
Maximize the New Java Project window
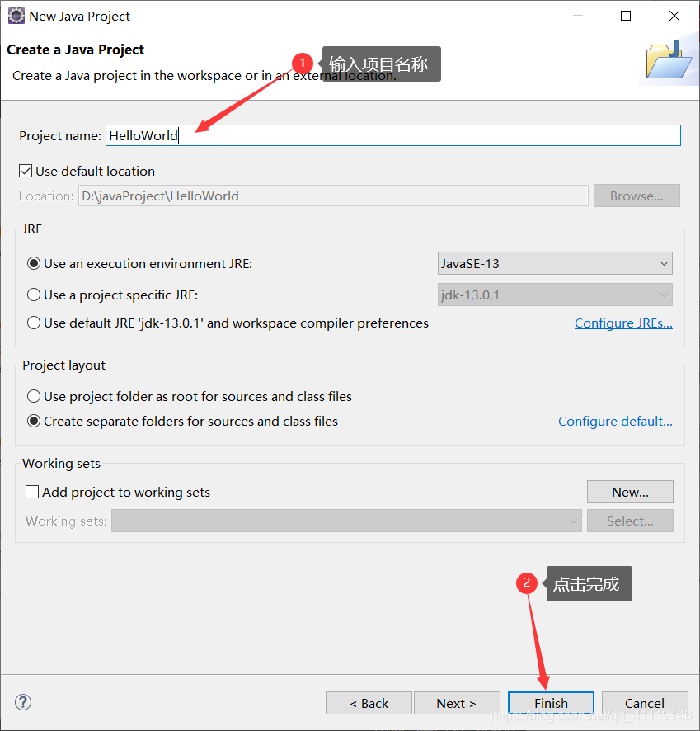pyautogui.click(x=626, y=16)
